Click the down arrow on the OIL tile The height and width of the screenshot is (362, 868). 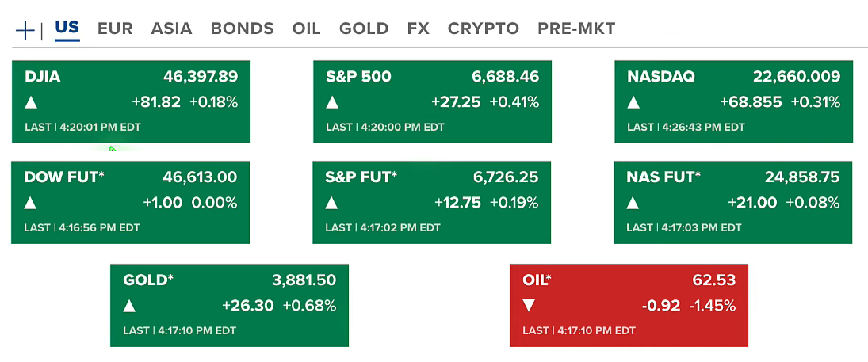pos(529,306)
